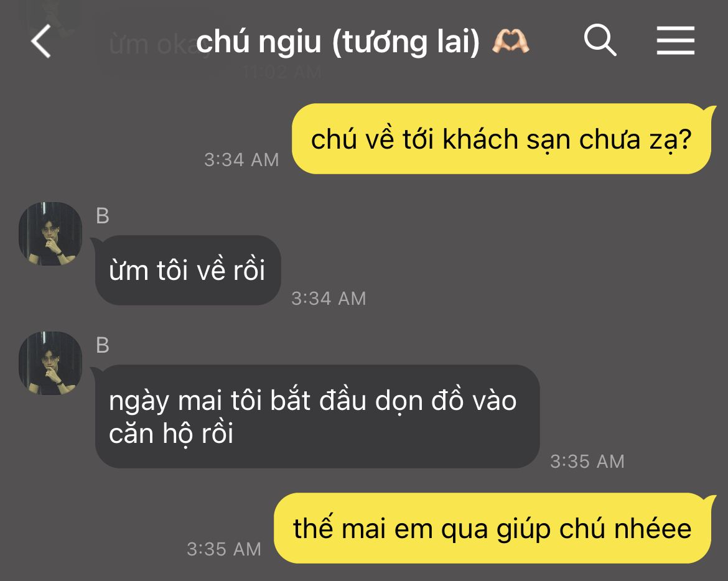Tap the faded 'ừm okay' message behind header
Viewport: 728px width, 581px height.
[x=153, y=45]
